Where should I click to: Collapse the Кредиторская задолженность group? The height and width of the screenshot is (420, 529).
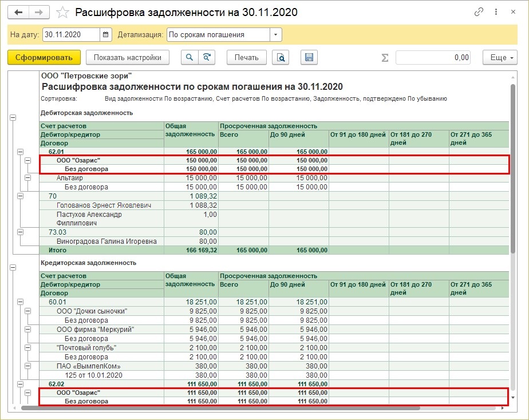[13, 268]
